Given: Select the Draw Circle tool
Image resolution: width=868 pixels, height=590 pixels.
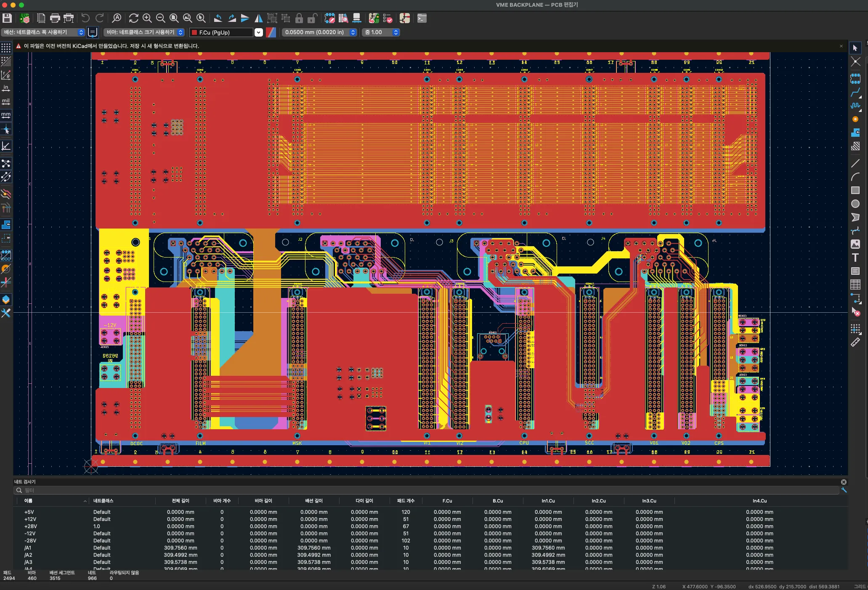Looking at the screenshot, I should (855, 204).
